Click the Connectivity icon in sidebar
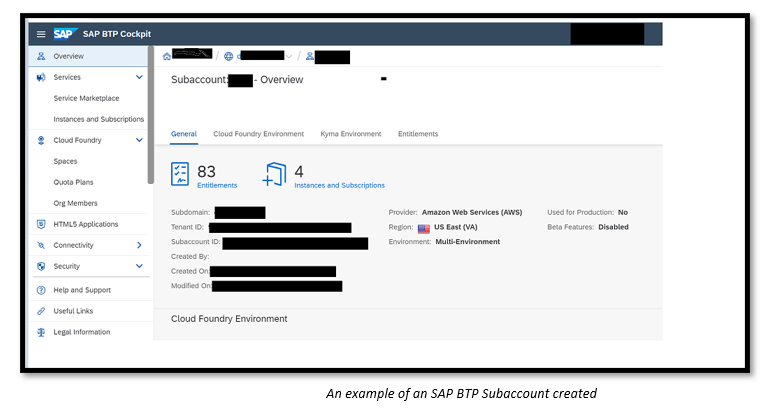The image size is (775, 416). coord(41,245)
